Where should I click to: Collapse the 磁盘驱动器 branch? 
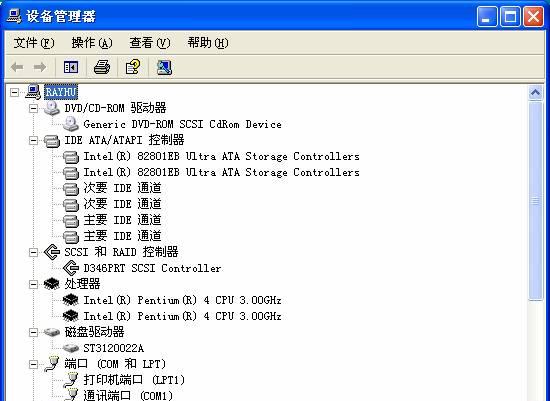coord(33,332)
